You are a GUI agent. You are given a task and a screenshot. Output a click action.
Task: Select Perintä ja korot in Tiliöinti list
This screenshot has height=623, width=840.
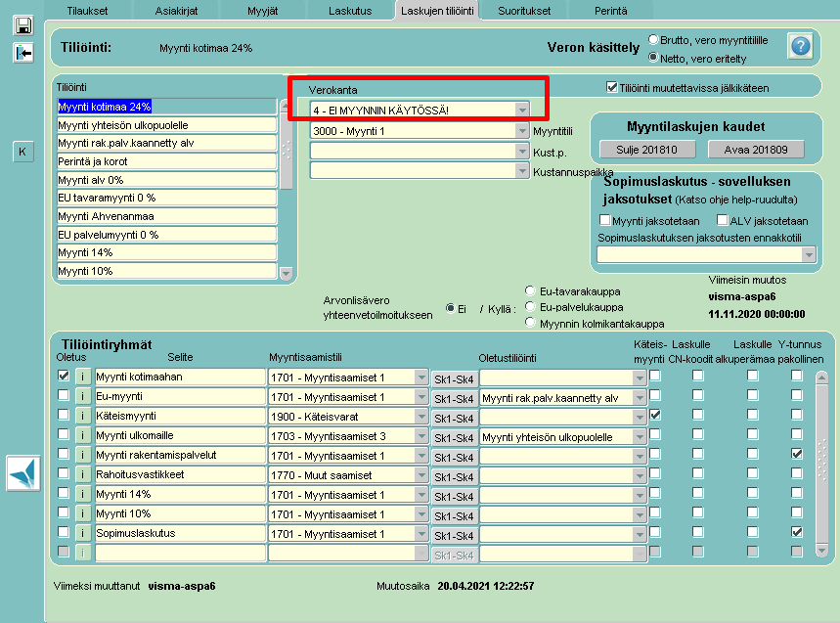[x=166, y=161]
